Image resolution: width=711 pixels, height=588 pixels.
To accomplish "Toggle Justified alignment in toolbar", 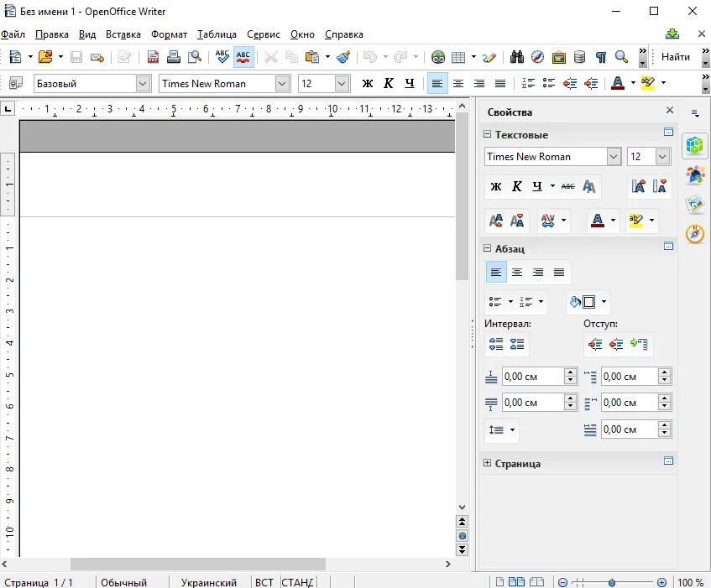I will [x=500, y=83].
